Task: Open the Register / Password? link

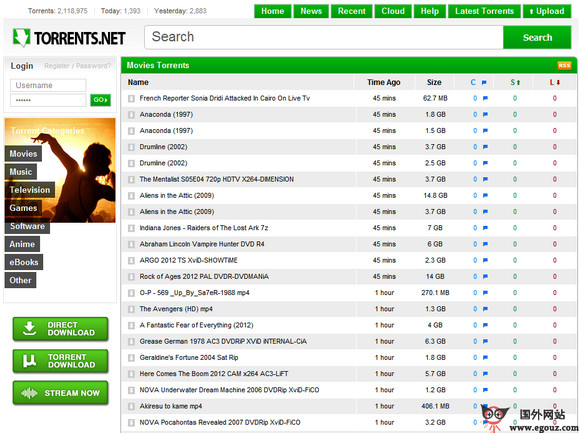Action: 78,66
